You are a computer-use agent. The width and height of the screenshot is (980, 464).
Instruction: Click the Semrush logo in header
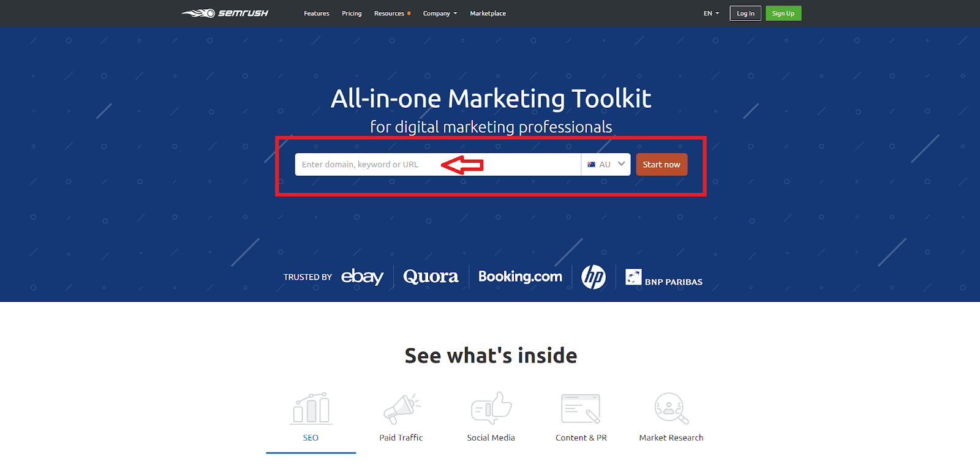coord(225,13)
